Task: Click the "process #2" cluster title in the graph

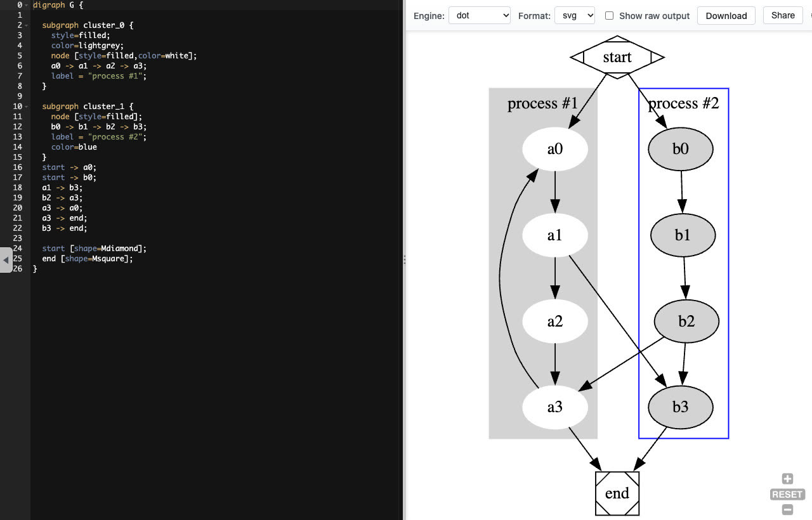Action: tap(684, 103)
